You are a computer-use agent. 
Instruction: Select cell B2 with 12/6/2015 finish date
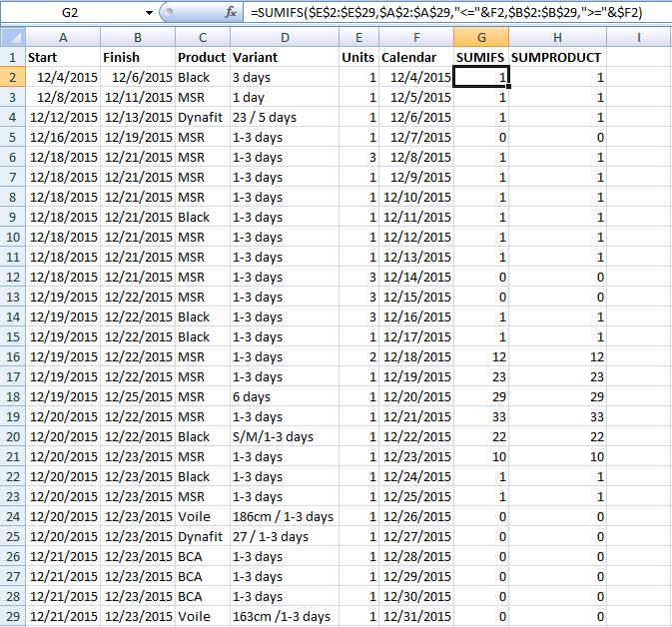click(x=138, y=77)
